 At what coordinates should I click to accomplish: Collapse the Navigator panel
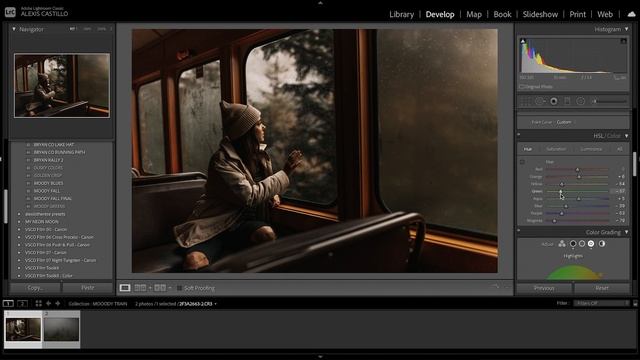pyautogui.click(x=14, y=29)
